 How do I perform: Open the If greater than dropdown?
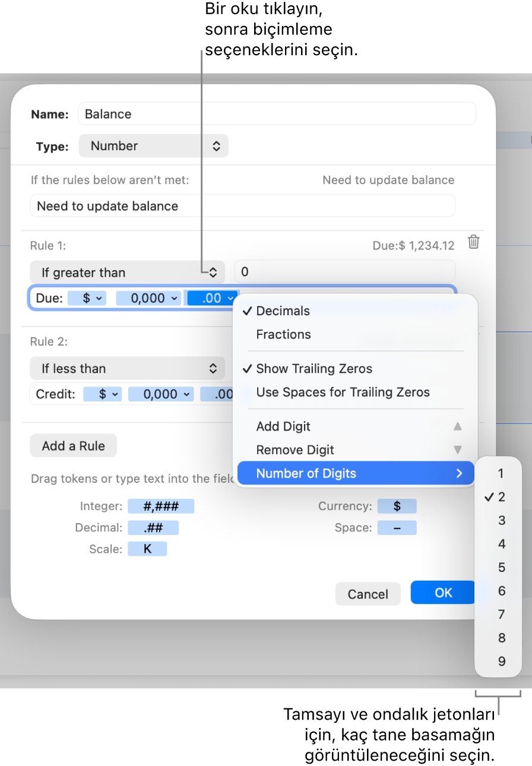(127, 273)
